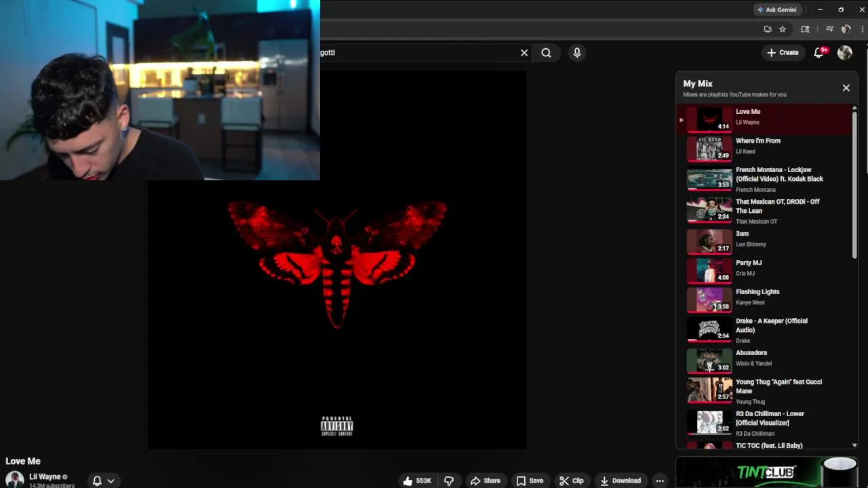This screenshot has height=488, width=868.
Task: Open the media control icon in browser toolbar
Action: coord(830,29)
